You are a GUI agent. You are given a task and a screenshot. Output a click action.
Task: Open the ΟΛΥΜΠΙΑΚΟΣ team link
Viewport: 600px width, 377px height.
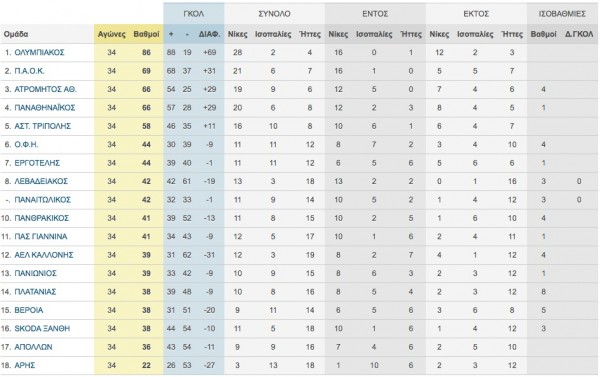click(39, 52)
